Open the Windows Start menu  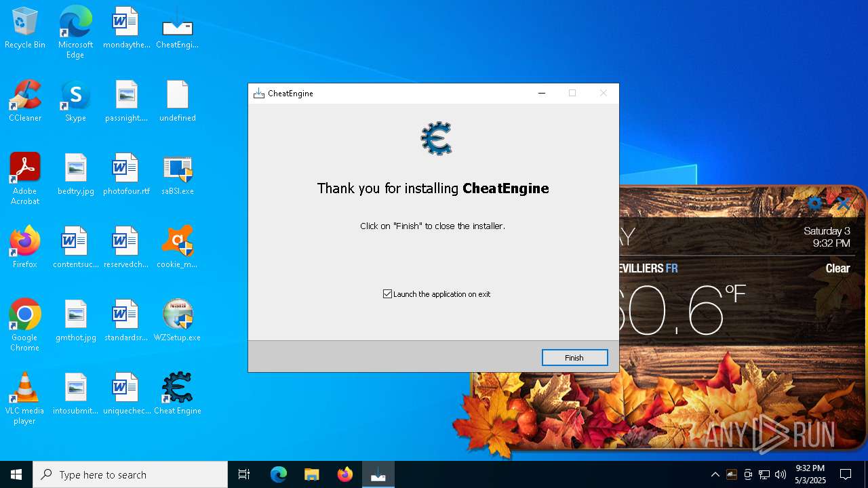point(16,474)
